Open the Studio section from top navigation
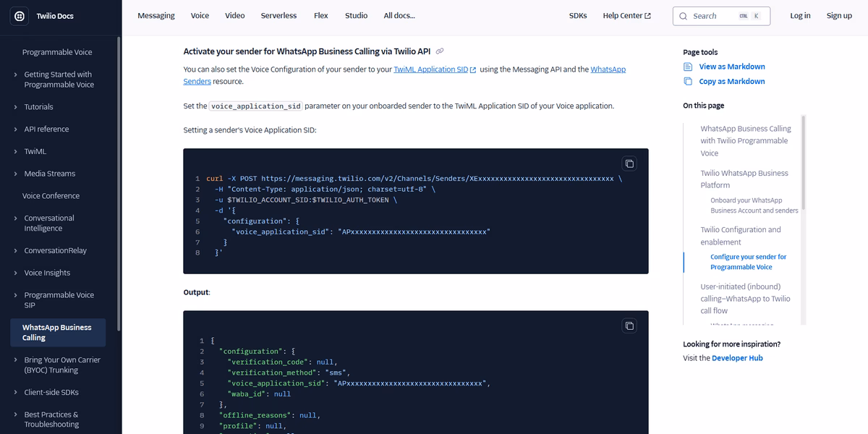Viewport: 868px width, 434px height. 356,15
